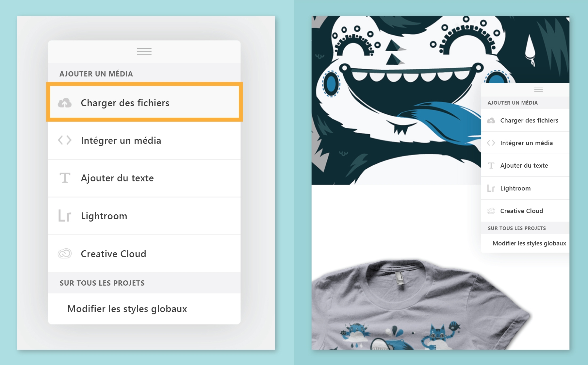588x365 pixels.
Task: Click the text T icon in the small right panel
Action: point(491,165)
